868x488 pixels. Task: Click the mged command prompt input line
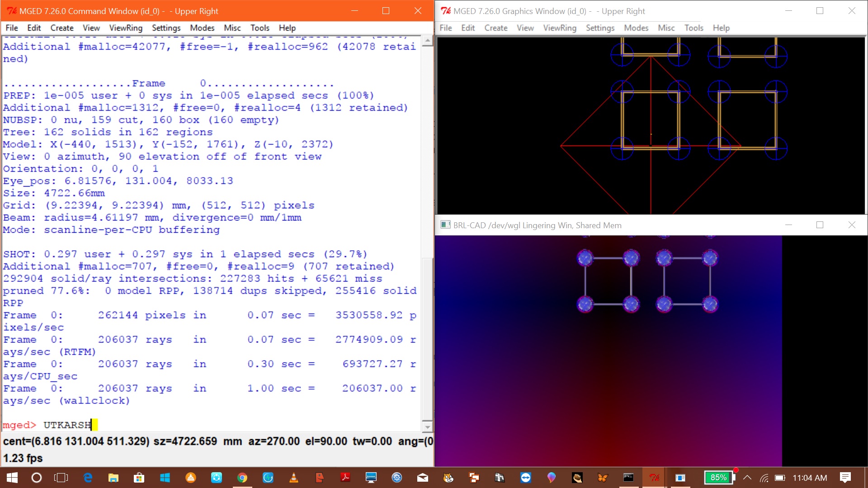click(x=212, y=425)
